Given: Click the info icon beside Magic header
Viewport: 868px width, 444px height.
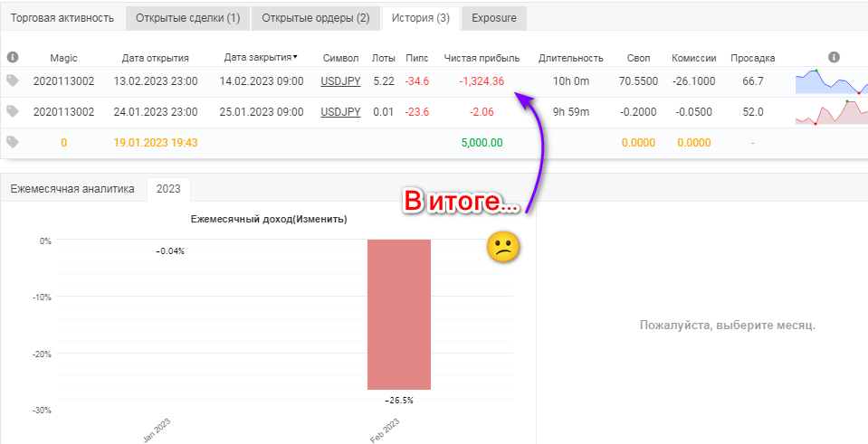Looking at the screenshot, I should click(x=13, y=57).
